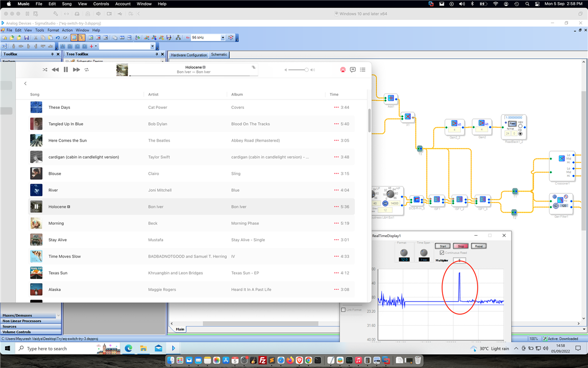Click the icon right of the 96 kHz box
Image resolution: width=588 pixels, height=368 pixels.
[231, 37]
